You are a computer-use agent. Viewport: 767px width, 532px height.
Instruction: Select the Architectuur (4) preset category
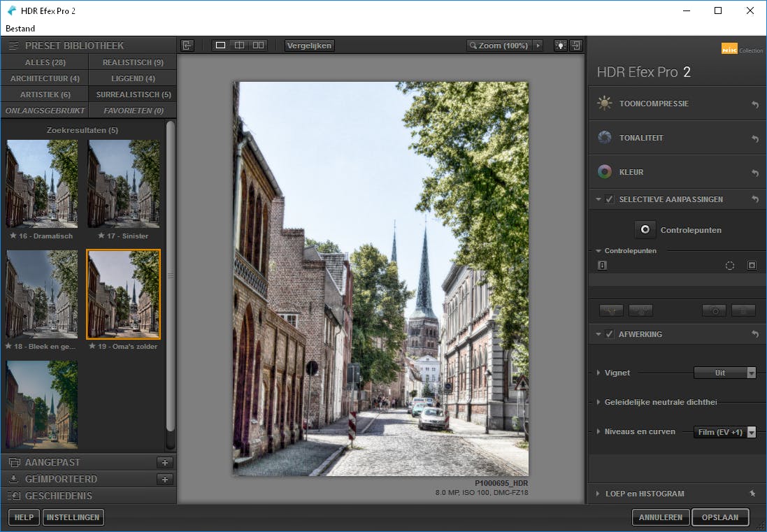(x=45, y=78)
